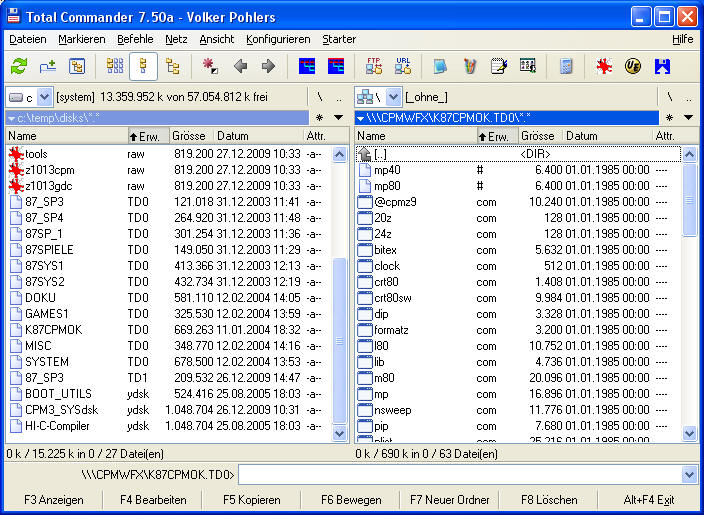704x515 pixels.
Task: Click the right panel scrollbar down arrow
Action: coord(689,433)
